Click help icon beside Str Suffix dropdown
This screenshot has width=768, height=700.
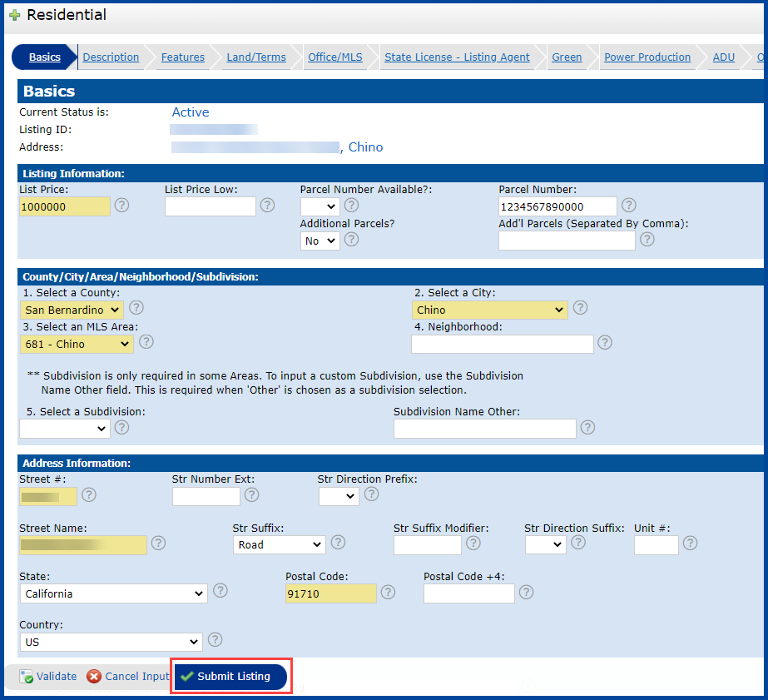click(x=338, y=543)
